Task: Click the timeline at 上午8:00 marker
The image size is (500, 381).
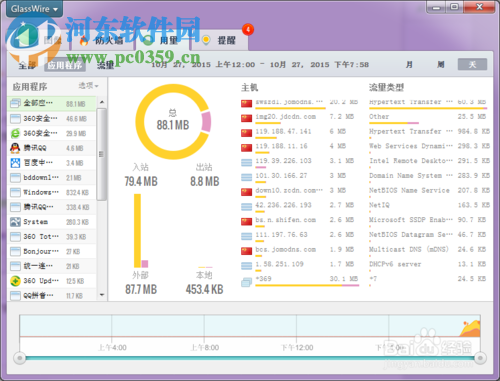Action: point(204,348)
